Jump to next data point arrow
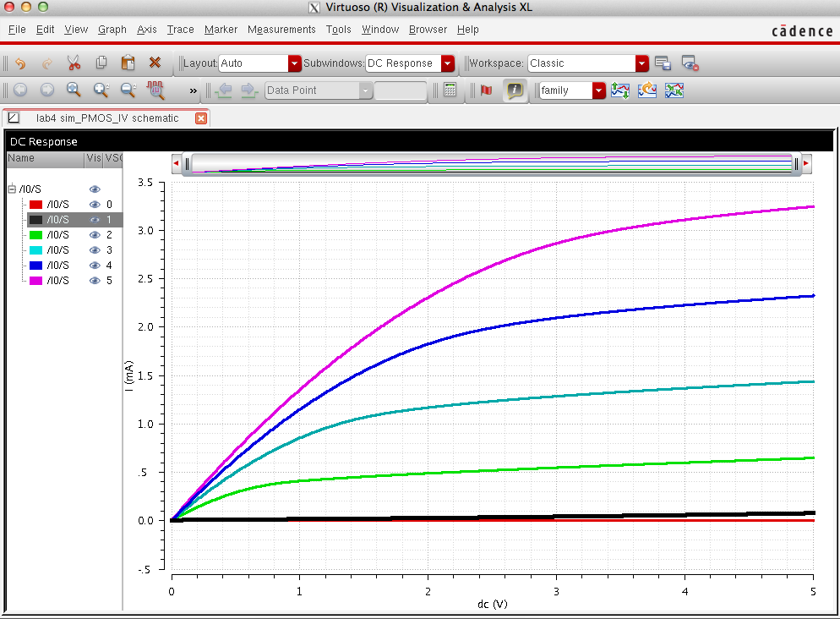This screenshot has width=840, height=619. point(249,90)
